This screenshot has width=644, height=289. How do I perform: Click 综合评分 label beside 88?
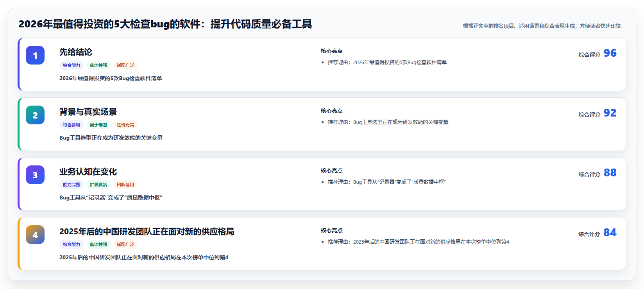(x=589, y=174)
